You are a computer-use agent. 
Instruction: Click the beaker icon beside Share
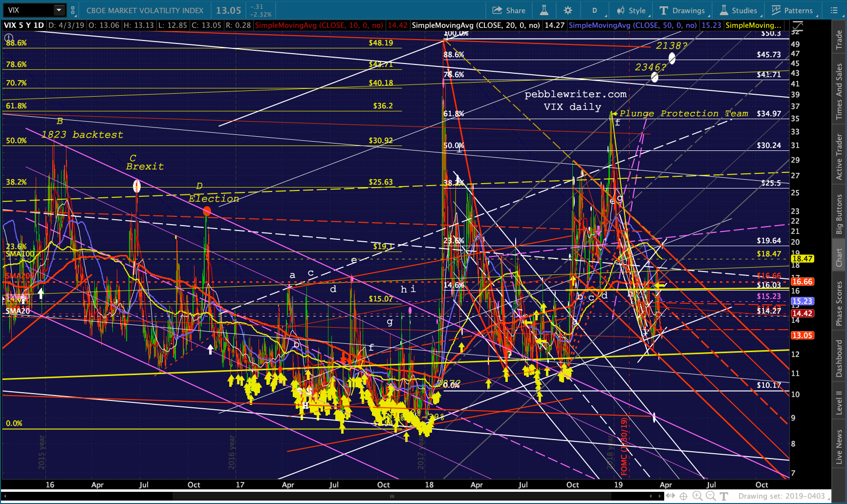tap(543, 10)
